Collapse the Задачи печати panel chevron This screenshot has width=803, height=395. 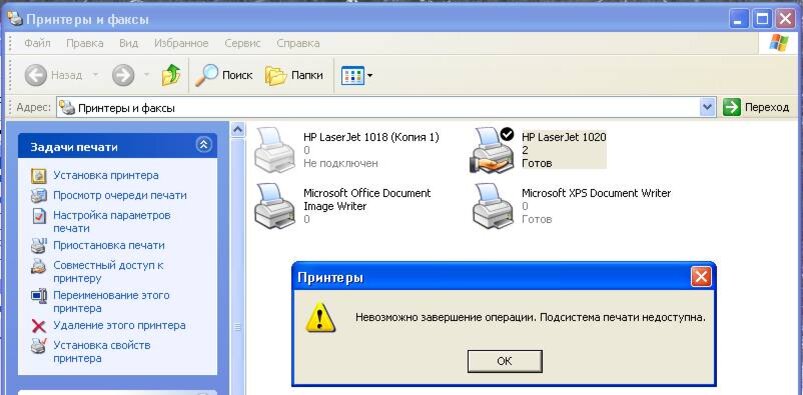[203, 145]
